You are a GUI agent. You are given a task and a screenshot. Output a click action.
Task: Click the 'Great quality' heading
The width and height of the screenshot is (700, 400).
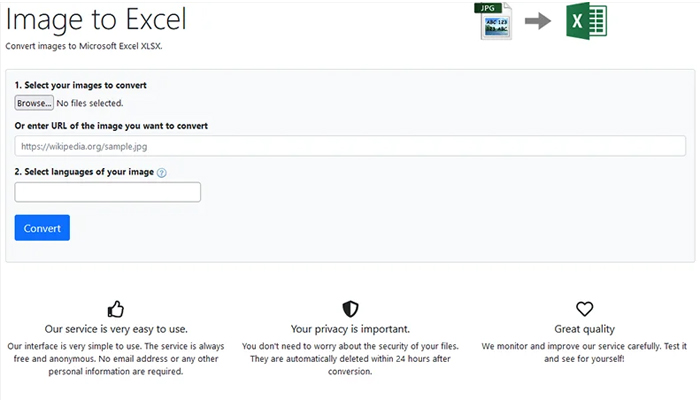(x=584, y=329)
